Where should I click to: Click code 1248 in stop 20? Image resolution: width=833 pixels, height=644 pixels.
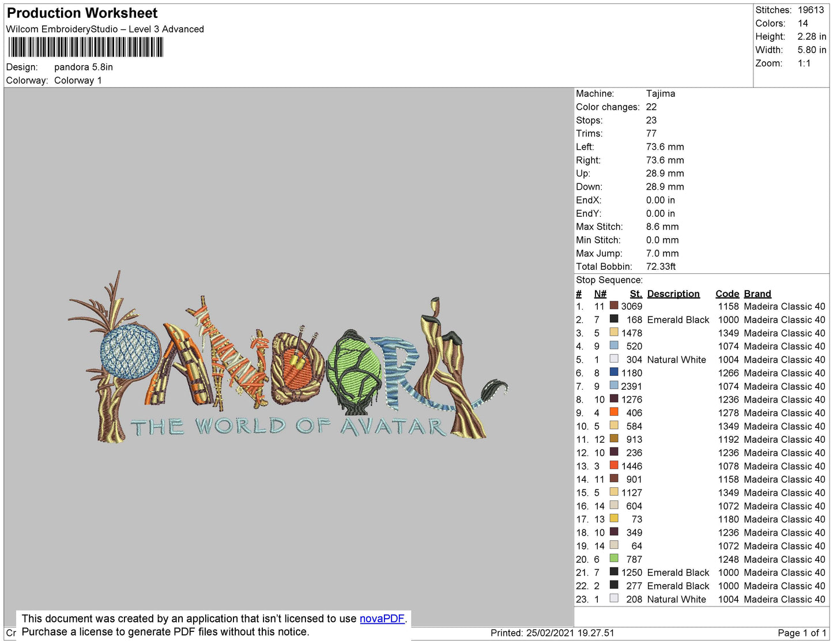[x=728, y=559]
